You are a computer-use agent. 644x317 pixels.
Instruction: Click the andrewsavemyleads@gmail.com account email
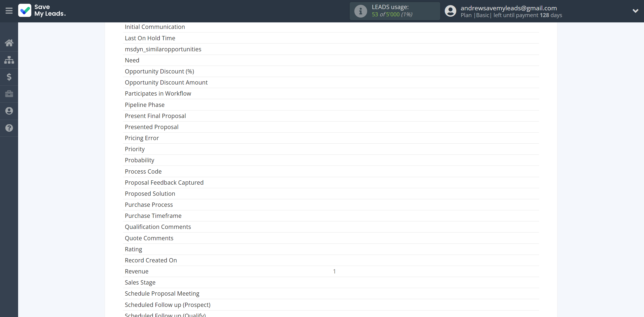[509, 8]
